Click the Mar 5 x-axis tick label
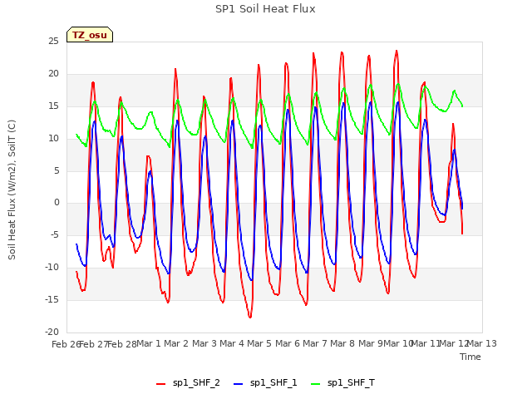 point(259,343)
